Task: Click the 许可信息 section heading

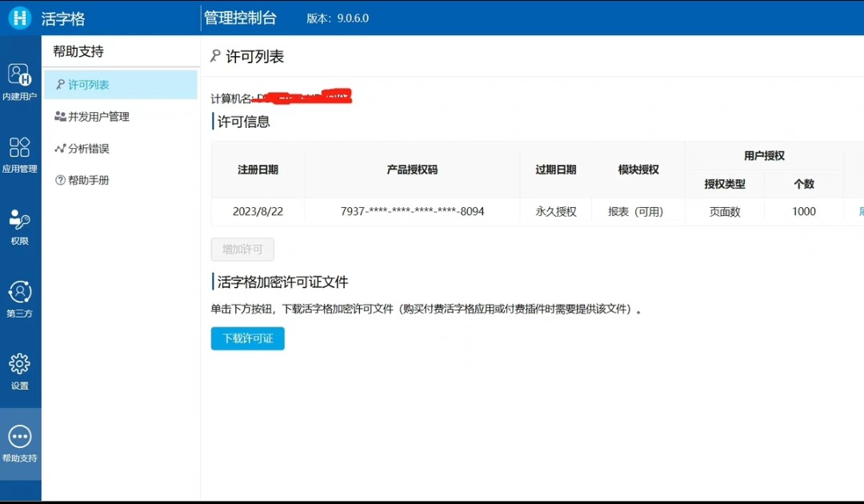Action: click(x=243, y=122)
